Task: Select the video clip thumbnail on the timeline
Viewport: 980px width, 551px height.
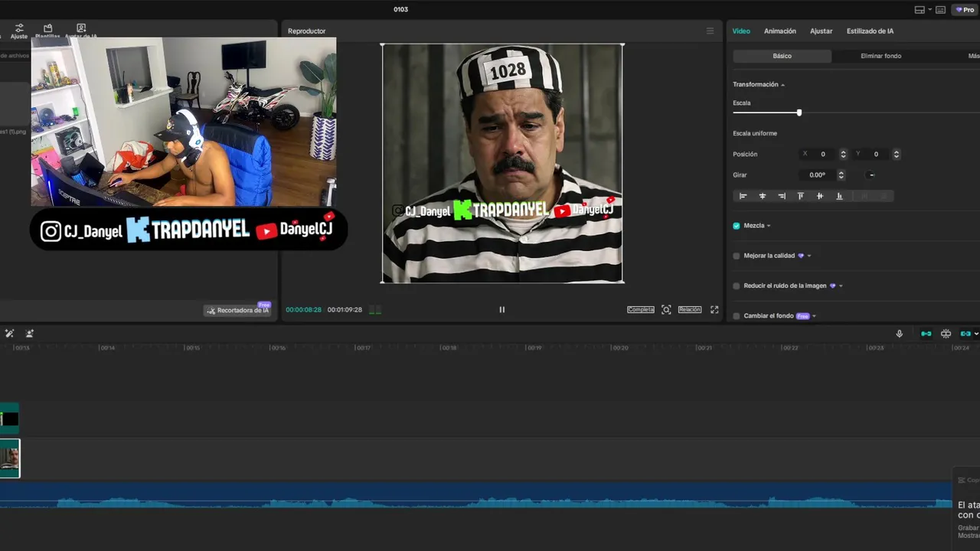Action: 9,458
